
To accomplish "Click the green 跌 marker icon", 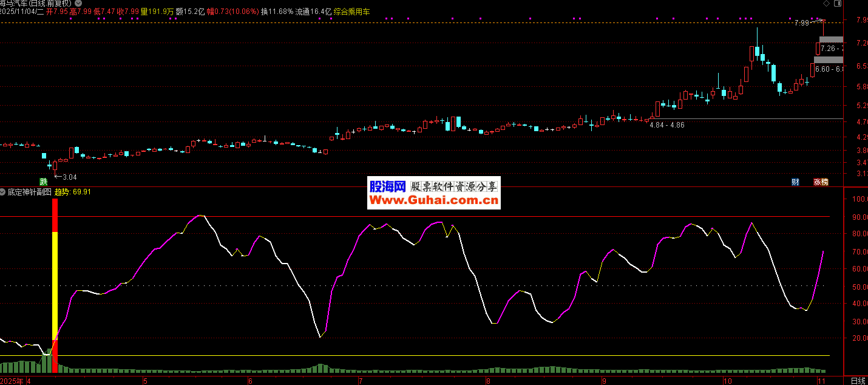I will click(43, 182).
